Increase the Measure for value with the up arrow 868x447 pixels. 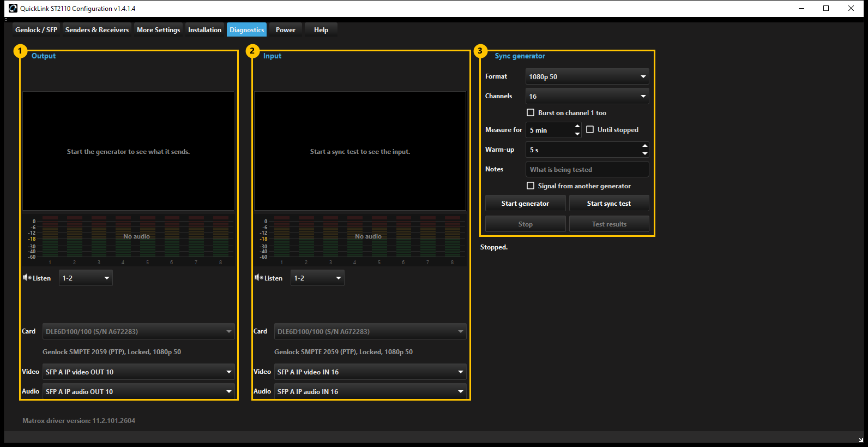click(577, 126)
